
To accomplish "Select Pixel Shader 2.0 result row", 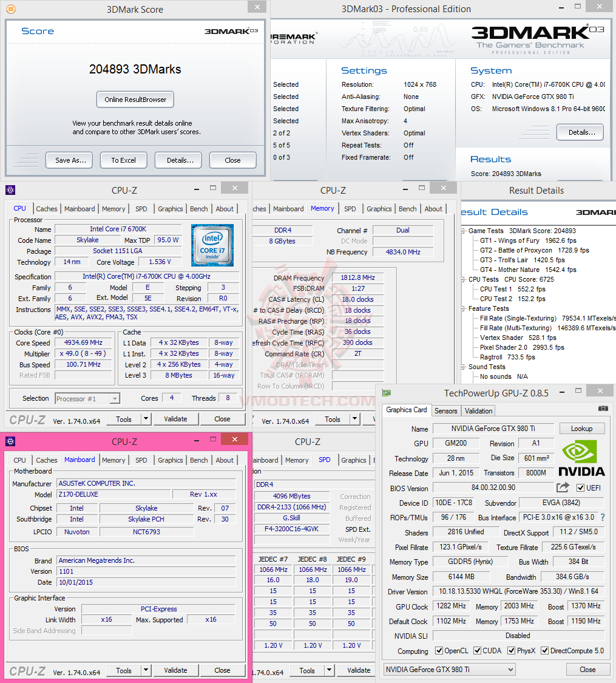I will pos(522,348).
